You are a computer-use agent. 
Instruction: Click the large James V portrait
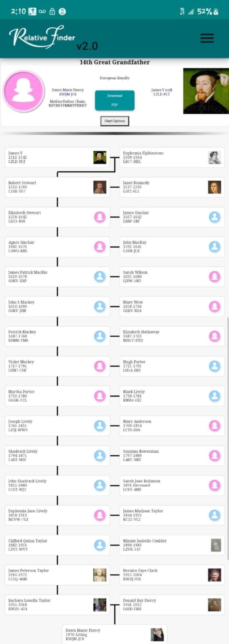point(206,91)
